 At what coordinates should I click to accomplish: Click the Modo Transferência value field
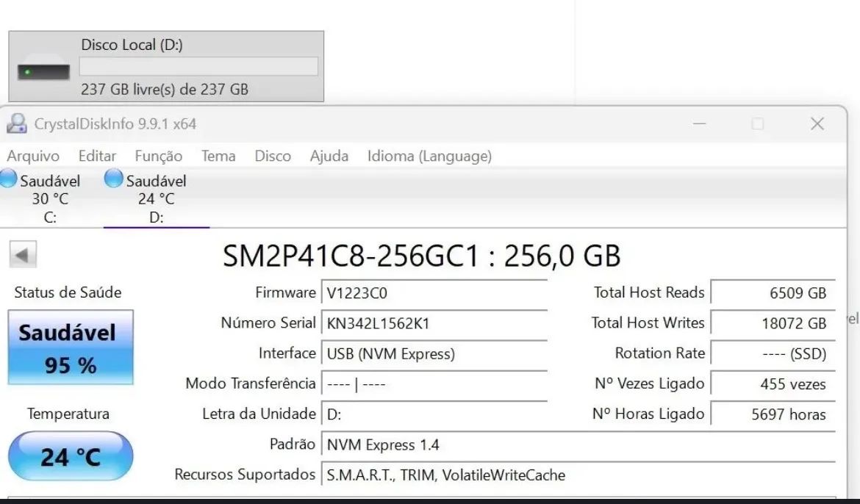pyautogui.click(x=434, y=384)
